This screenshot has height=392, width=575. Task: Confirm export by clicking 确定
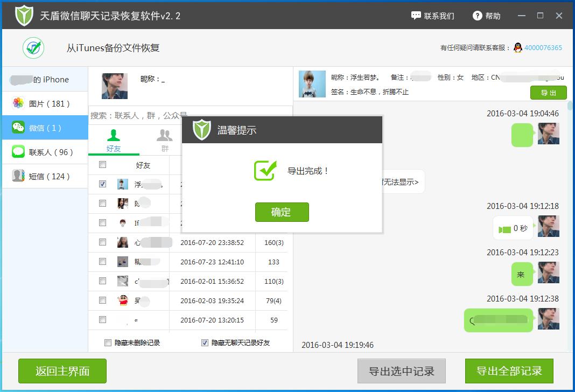(282, 212)
